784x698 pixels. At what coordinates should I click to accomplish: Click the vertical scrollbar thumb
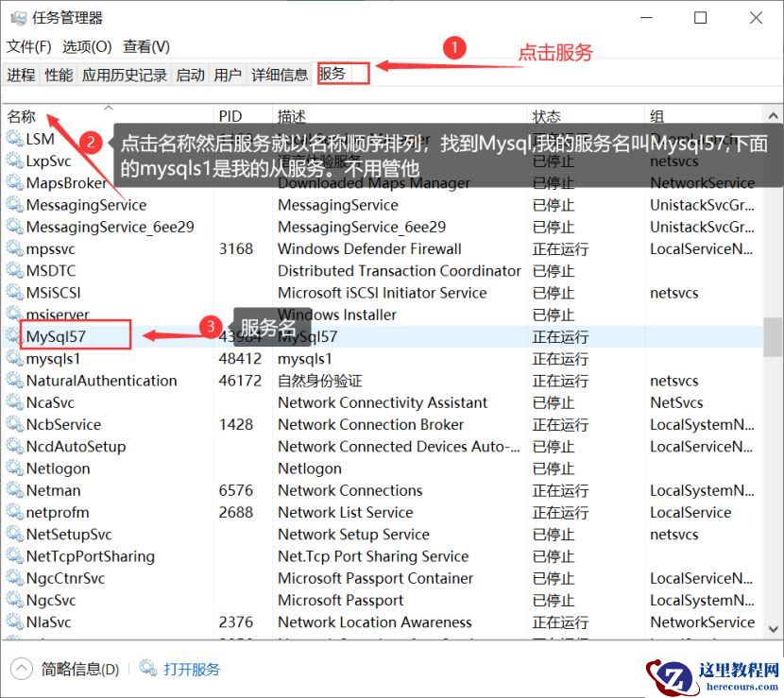(773, 337)
